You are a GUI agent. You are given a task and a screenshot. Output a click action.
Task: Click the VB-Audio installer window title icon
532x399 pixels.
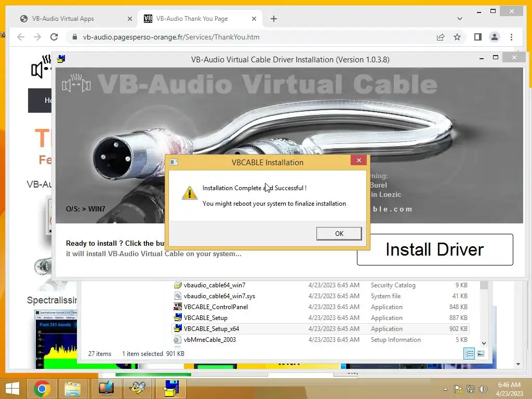[x=61, y=59]
